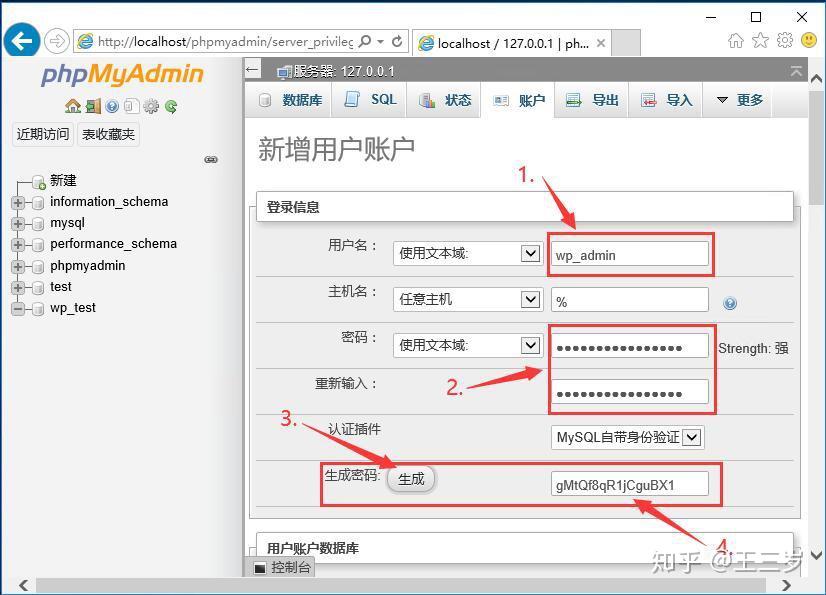Image resolution: width=826 pixels, height=595 pixels.
Task: Select phpmyadmin database in tree
Action: pyautogui.click(x=87, y=266)
